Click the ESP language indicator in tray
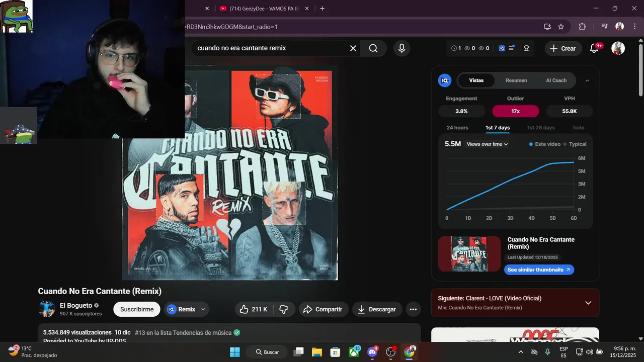Screen dimensions: 644x362 [x=563, y=352]
